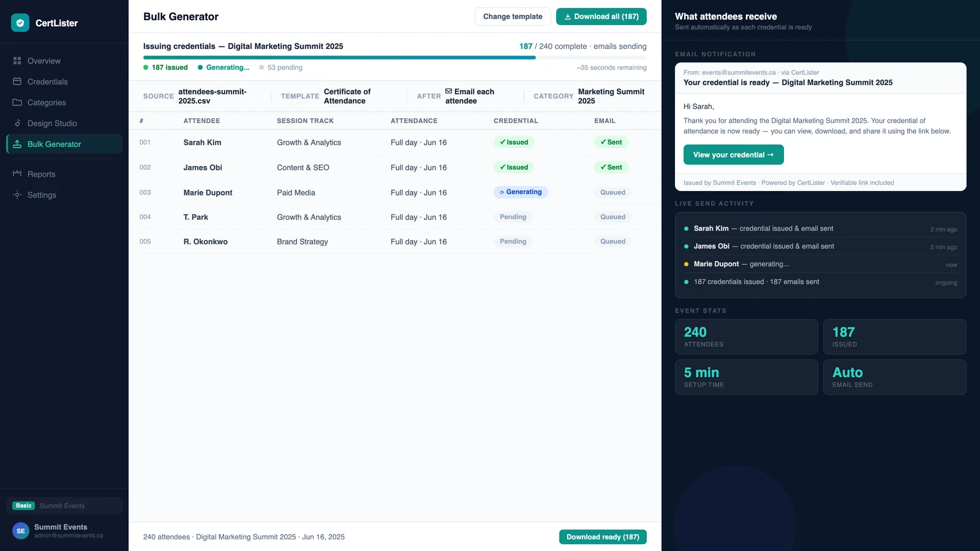Screen dimensions: 980x551
Task: Click the 240 Attendees stat card
Action: 746,337
